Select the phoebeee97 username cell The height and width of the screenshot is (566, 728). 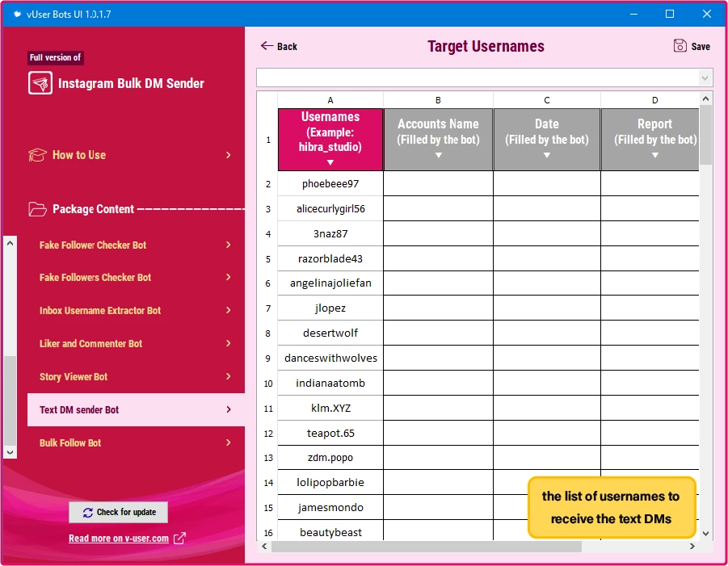point(330,184)
